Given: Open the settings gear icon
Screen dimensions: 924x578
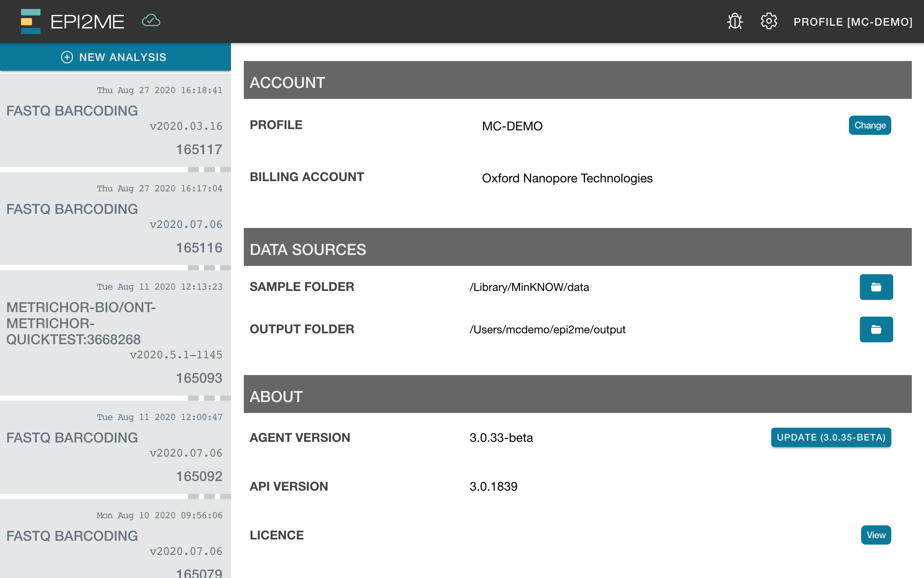Looking at the screenshot, I should [769, 22].
